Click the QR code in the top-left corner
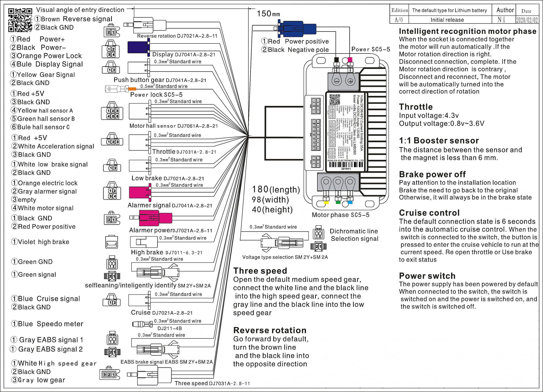This screenshot has height=392, width=543. click(20, 20)
